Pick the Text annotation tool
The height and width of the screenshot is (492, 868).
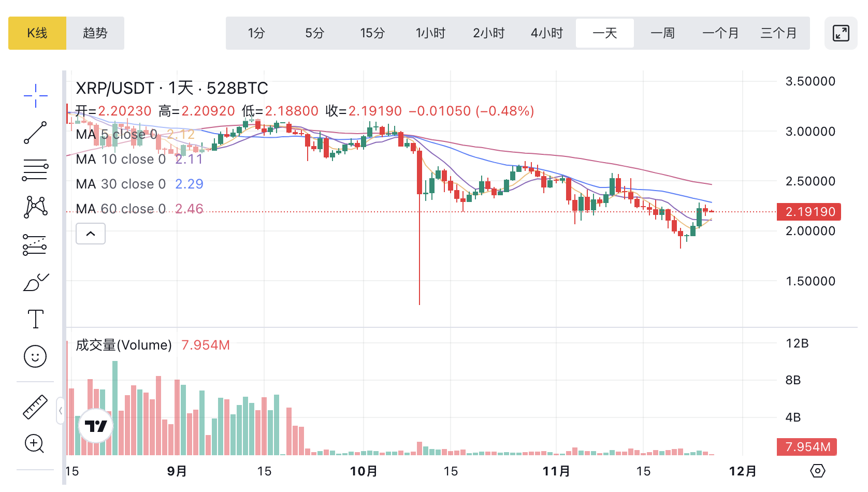(x=35, y=319)
